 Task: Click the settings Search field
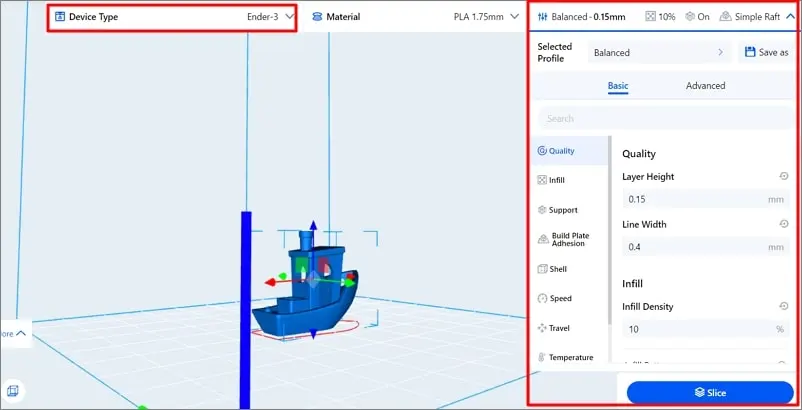(664, 118)
